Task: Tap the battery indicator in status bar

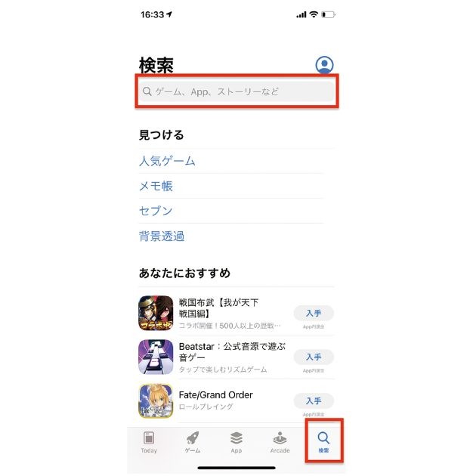Action: click(x=329, y=14)
